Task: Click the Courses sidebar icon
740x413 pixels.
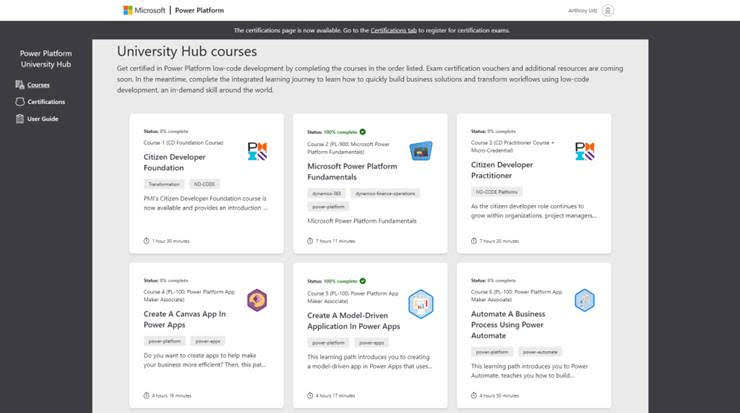Action: (x=20, y=85)
